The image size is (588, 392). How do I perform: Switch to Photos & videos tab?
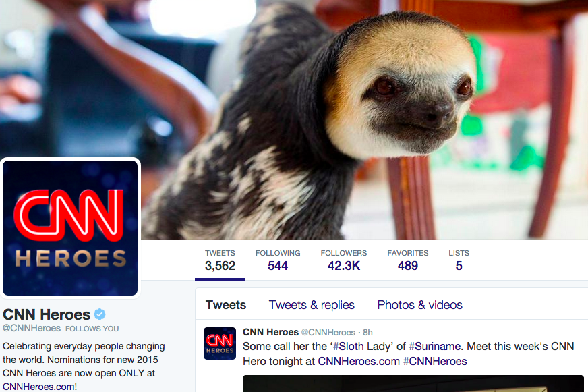coord(419,305)
